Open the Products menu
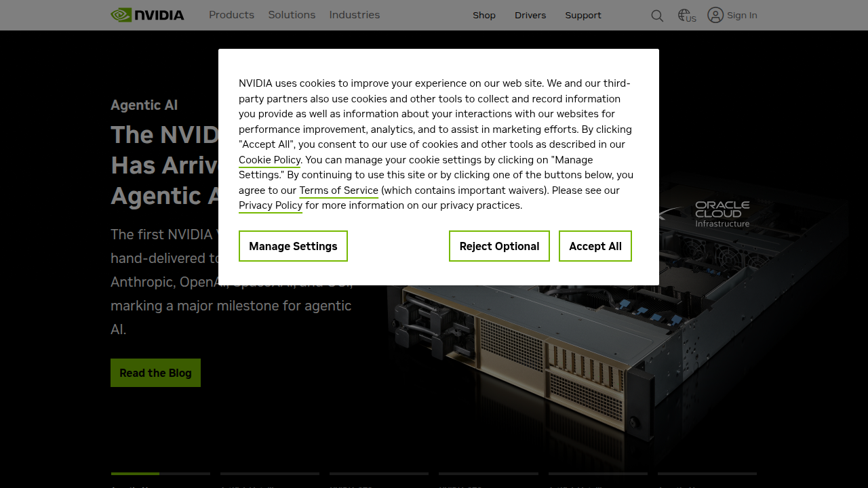 231,15
